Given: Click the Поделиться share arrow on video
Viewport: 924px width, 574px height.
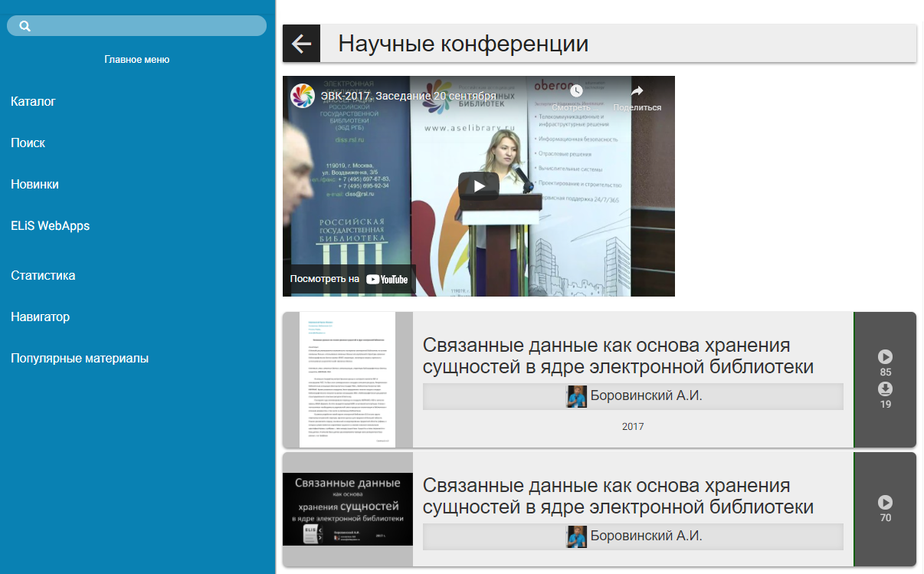Looking at the screenshot, I should [637, 92].
